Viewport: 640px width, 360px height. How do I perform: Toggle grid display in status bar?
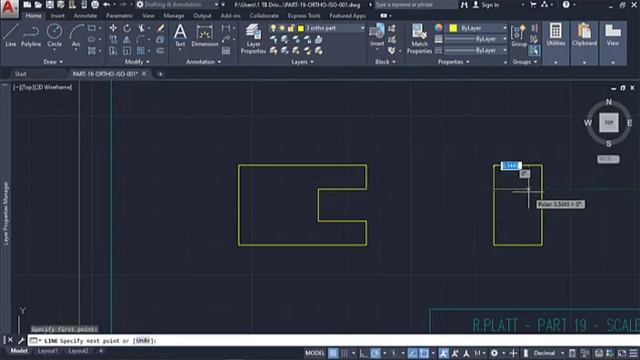(333, 353)
